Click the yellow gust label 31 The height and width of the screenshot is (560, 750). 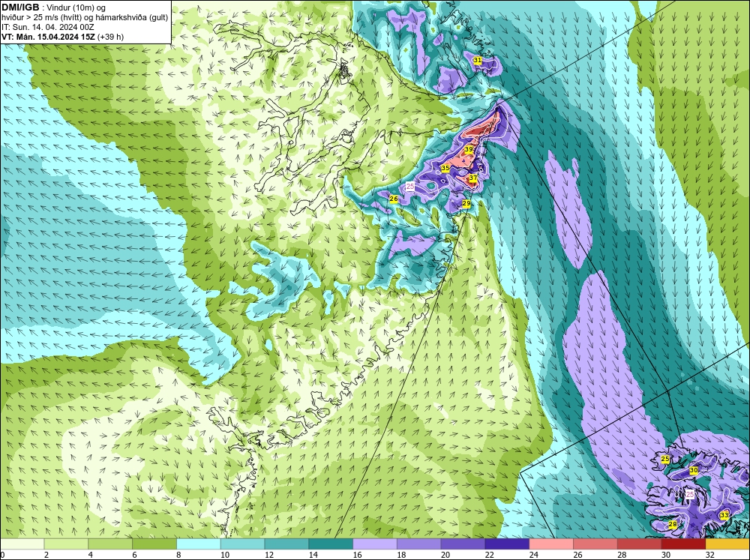(477, 60)
